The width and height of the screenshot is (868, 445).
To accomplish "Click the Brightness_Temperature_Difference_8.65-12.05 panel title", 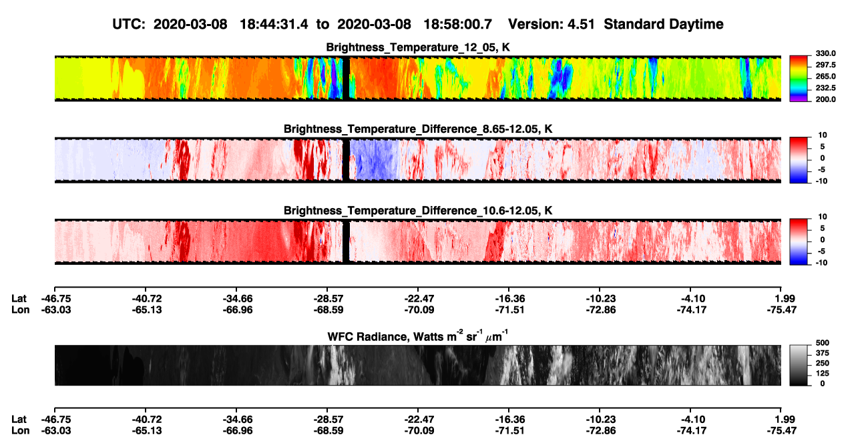I will pyautogui.click(x=418, y=129).
